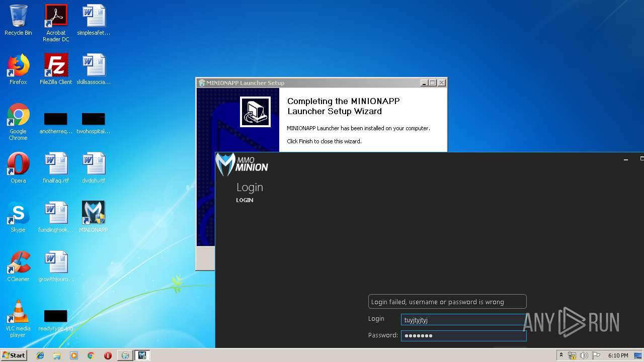Screen dimensions: 644x362
Task: Open the FileZilla Client shortcut
Action: [x=56, y=70]
